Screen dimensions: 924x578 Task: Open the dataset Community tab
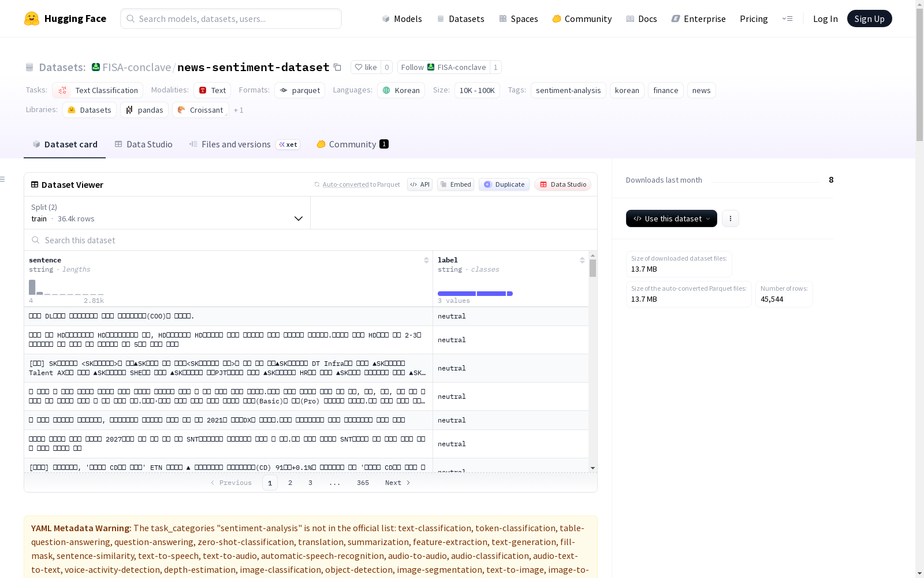tap(352, 144)
